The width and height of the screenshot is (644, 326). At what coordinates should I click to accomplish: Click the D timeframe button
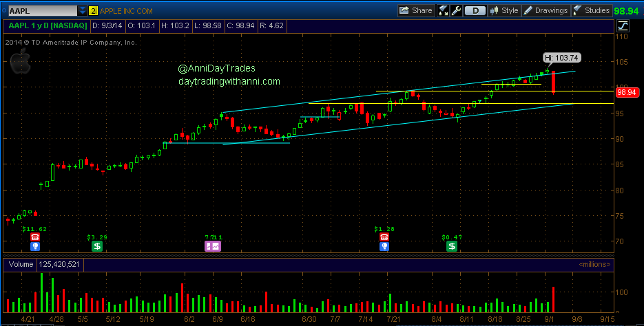point(476,11)
